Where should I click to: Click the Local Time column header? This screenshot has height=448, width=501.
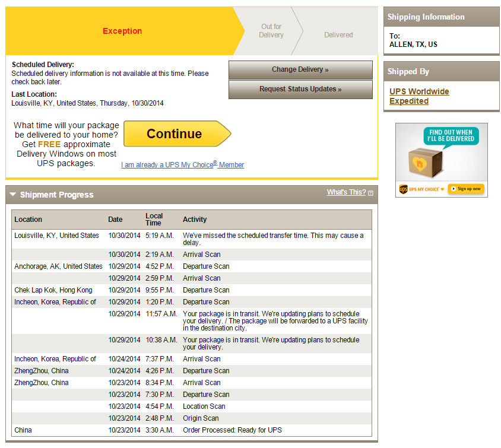(154, 220)
